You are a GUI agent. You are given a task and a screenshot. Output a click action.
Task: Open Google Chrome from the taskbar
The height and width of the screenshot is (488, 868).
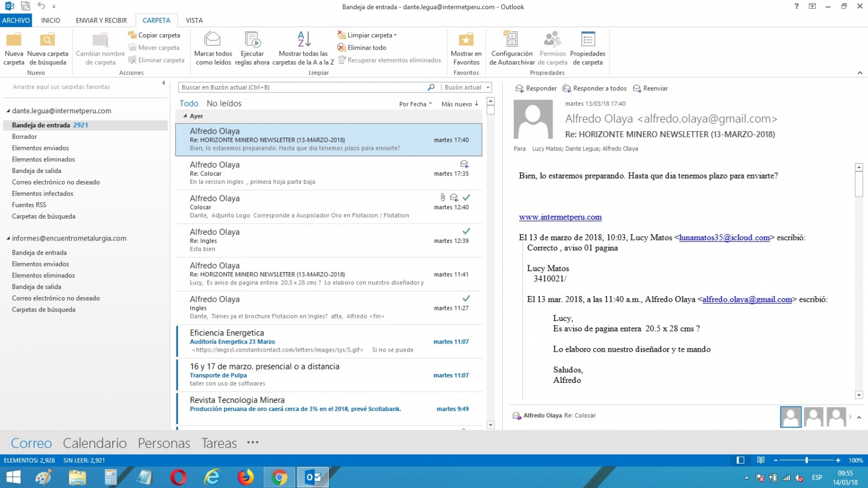pos(279,477)
